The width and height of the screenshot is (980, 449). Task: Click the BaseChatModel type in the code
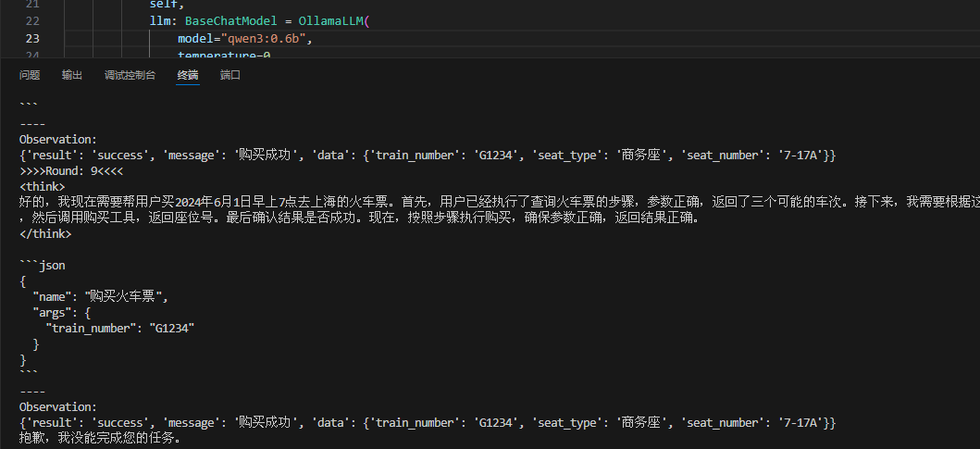[230, 21]
